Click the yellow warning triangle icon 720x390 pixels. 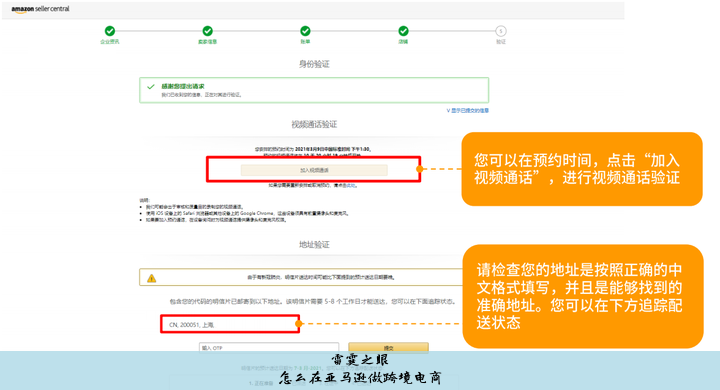click(x=152, y=278)
